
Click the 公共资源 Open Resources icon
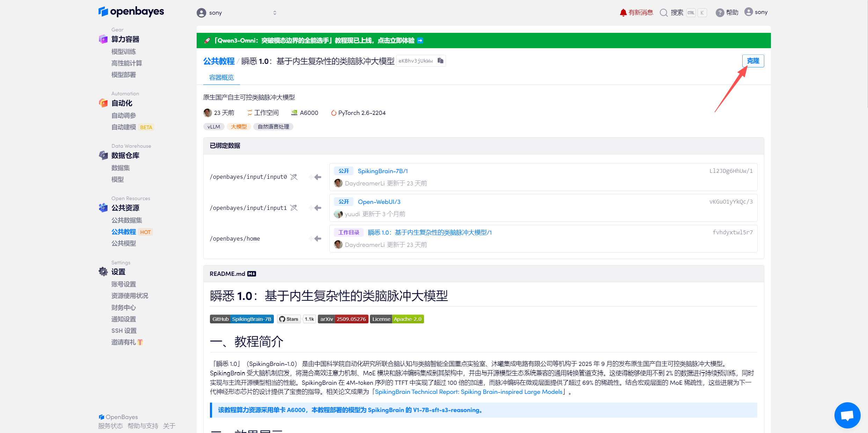tap(103, 208)
